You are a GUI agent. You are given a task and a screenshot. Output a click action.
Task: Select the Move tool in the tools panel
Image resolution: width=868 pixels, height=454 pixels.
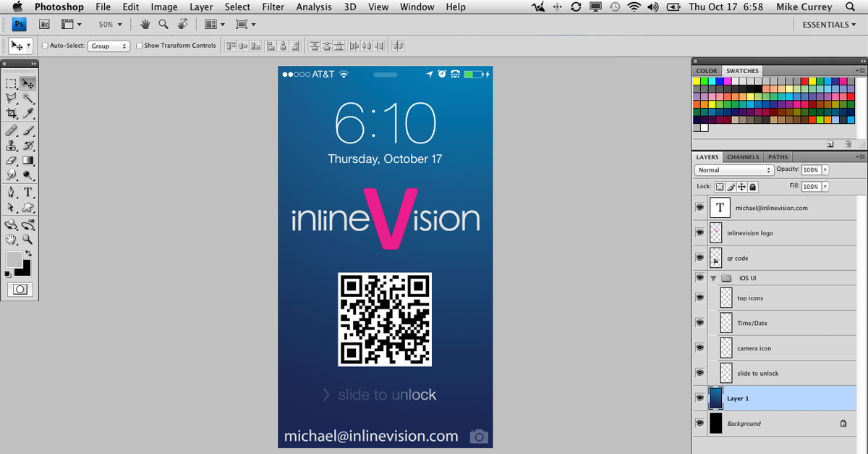[28, 84]
